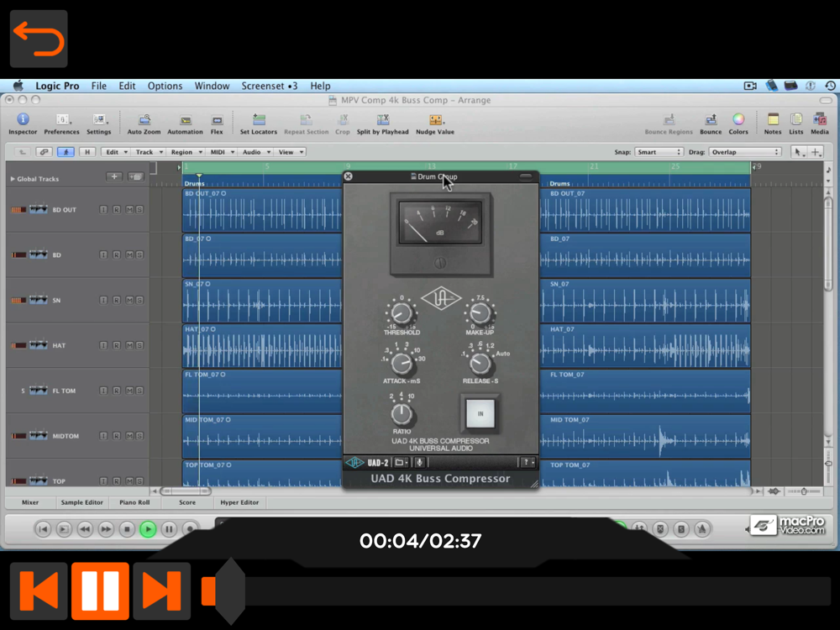840x630 pixels.
Task: Click the Logic transport Play button
Action: [x=148, y=529]
